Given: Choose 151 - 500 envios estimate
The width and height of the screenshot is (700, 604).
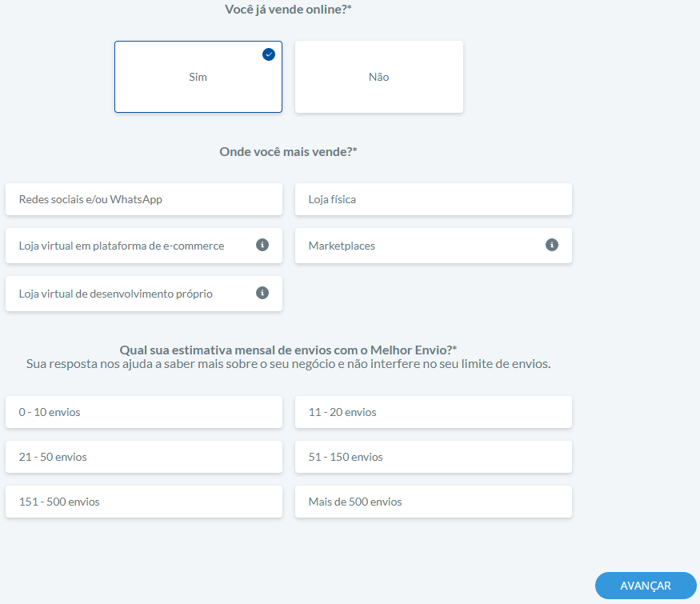Looking at the screenshot, I should click(x=143, y=502).
